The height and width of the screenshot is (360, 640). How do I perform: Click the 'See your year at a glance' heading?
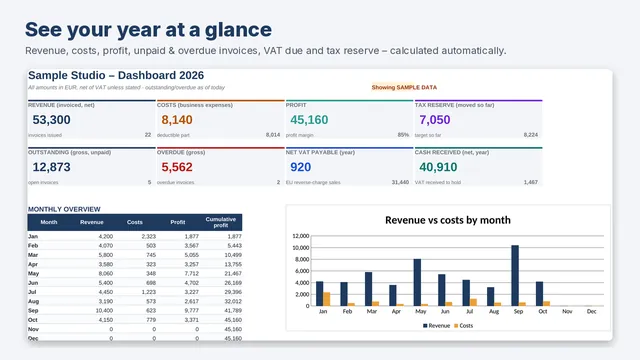[148, 30]
